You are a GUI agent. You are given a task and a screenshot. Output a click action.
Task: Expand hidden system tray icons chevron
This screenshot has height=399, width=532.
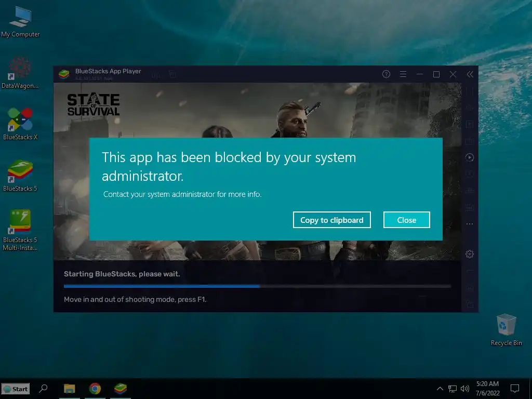tap(440, 389)
